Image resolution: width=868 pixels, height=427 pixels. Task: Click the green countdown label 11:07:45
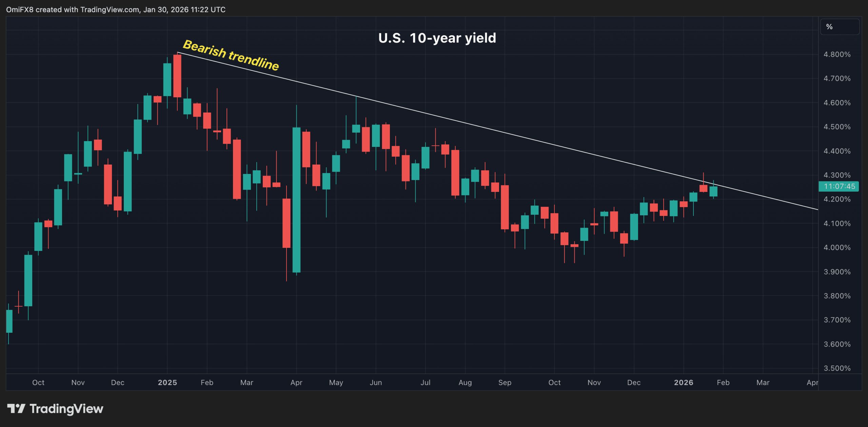click(839, 186)
